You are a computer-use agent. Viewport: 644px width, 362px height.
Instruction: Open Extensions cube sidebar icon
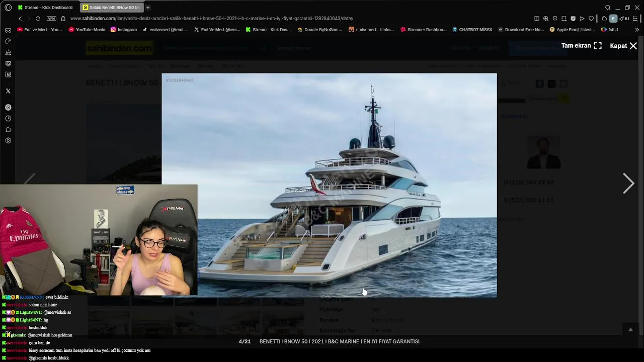click(x=8, y=129)
